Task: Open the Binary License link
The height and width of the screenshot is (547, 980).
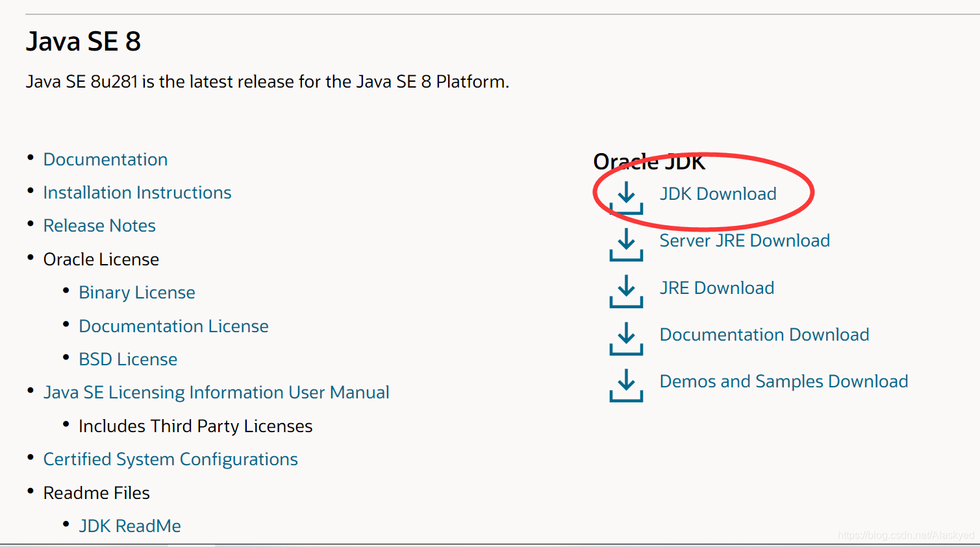Action: pos(136,293)
